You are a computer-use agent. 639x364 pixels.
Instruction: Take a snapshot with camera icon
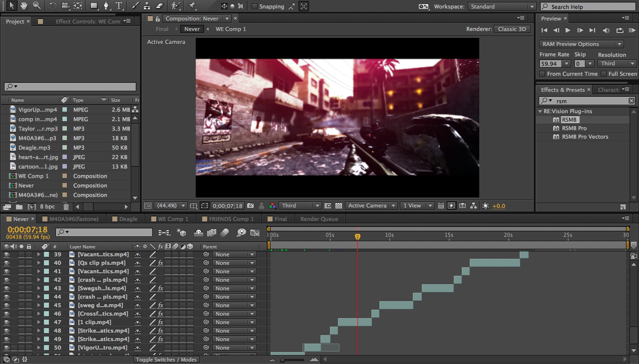coord(250,205)
